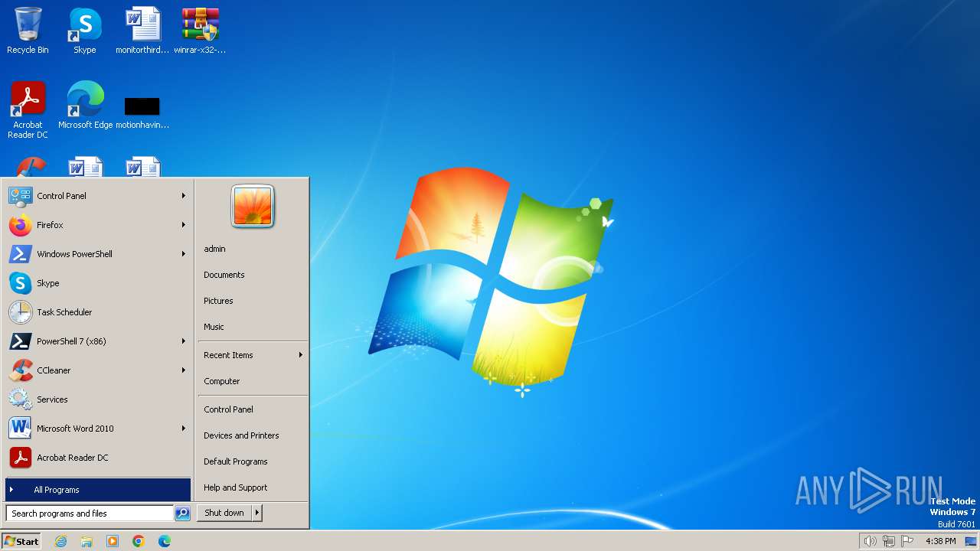Open Internet Explorer in taskbar
Image resolution: width=980 pixels, height=551 pixels.
[60, 541]
